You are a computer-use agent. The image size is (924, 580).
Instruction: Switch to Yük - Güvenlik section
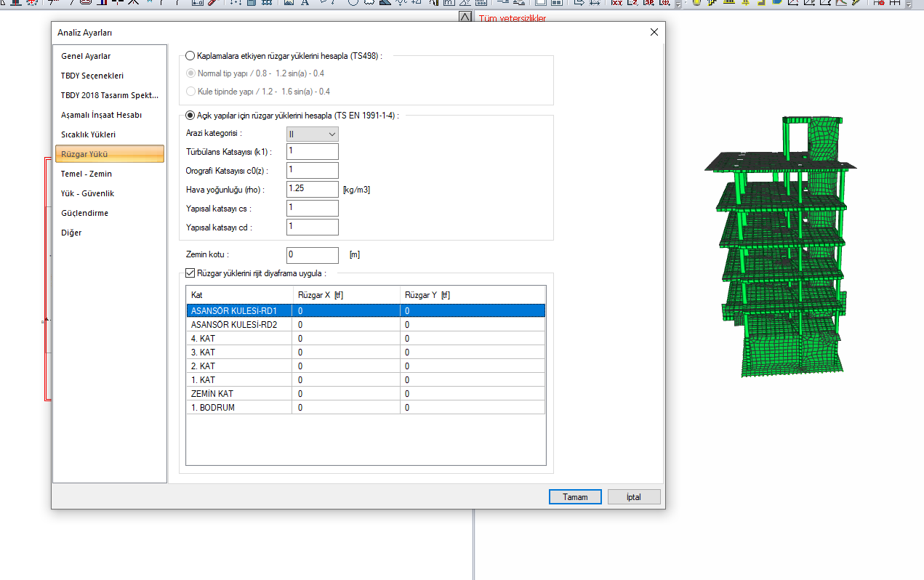pyautogui.click(x=110, y=193)
